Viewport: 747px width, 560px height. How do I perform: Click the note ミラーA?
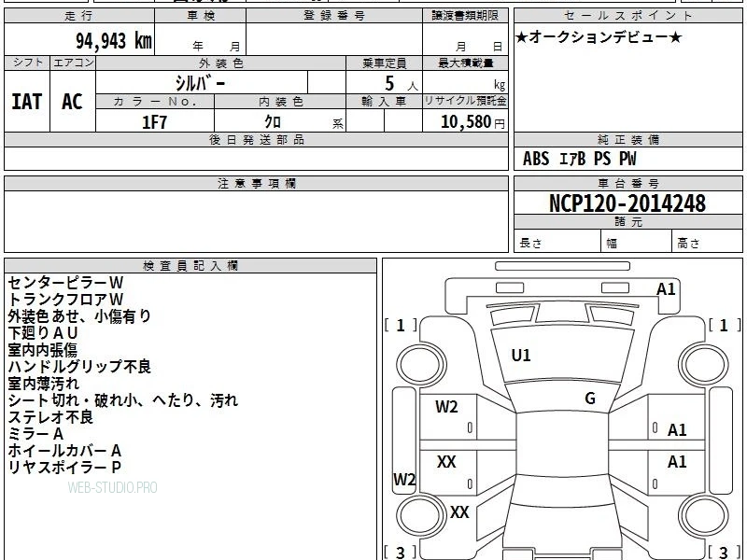[x=35, y=434]
